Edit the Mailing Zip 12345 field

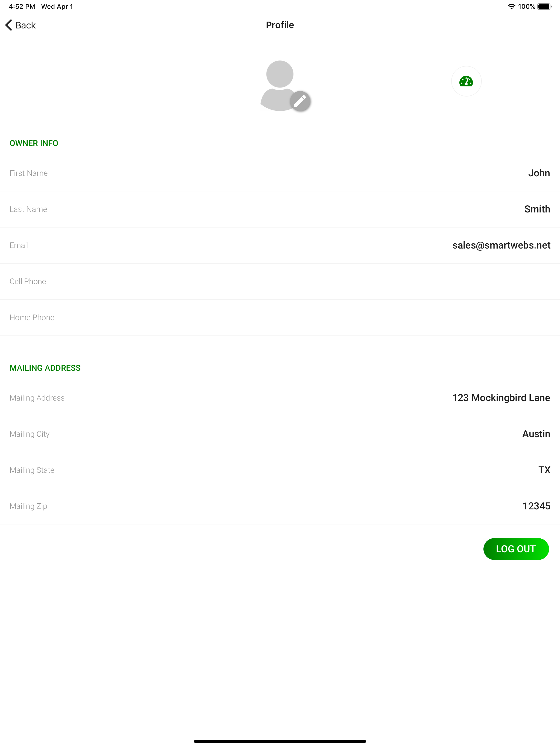point(280,506)
